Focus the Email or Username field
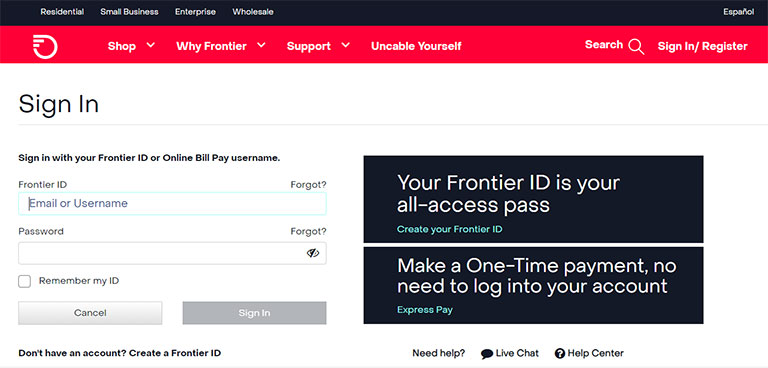The height and width of the screenshot is (368, 768). pyautogui.click(x=172, y=203)
